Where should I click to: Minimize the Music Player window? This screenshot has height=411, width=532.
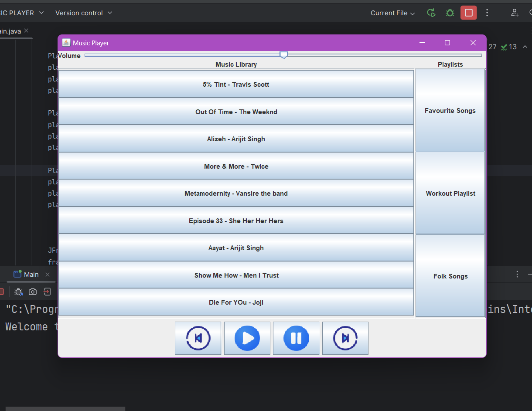pyautogui.click(x=422, y=43)
